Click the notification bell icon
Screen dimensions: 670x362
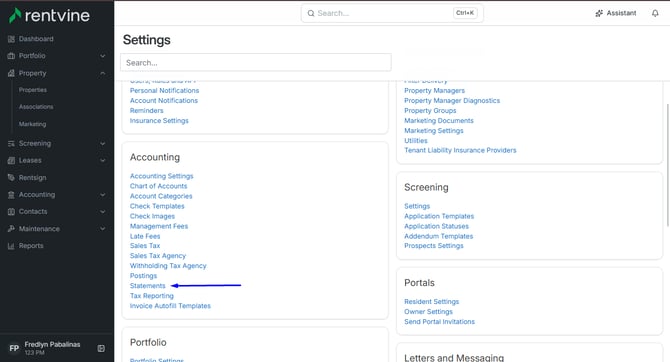point(655,13)
